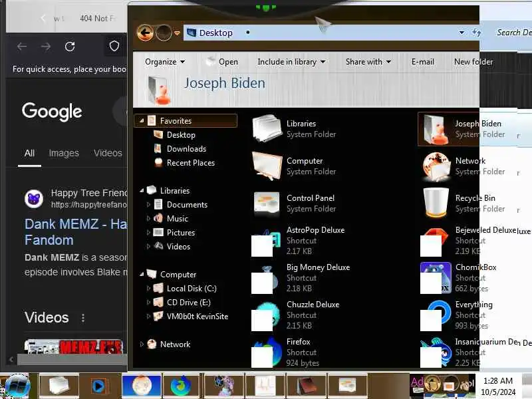Viewport: 532px width, 399px height.
Task: Open the address bar history dropdown arrow
Action: coord(462,33)
